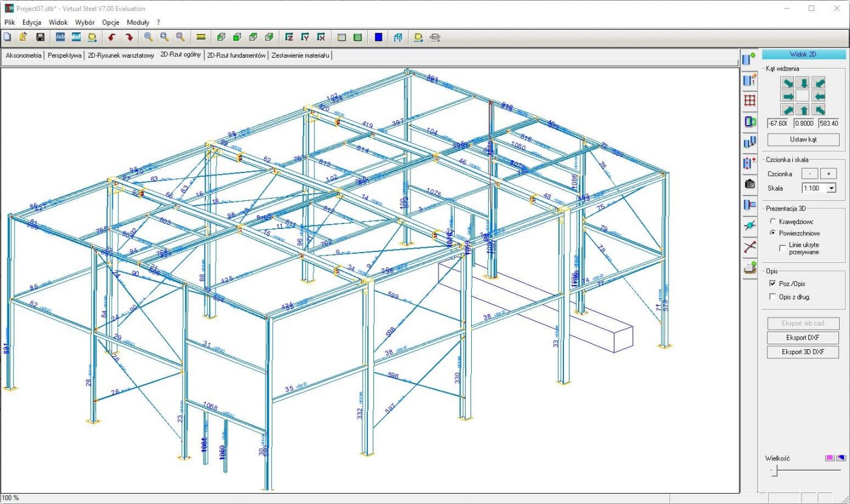The width and height of the screenshot is (850, 504).
Task: Click the red undo arrow icon
Action: pyautogui.click(x=111, y=37)
